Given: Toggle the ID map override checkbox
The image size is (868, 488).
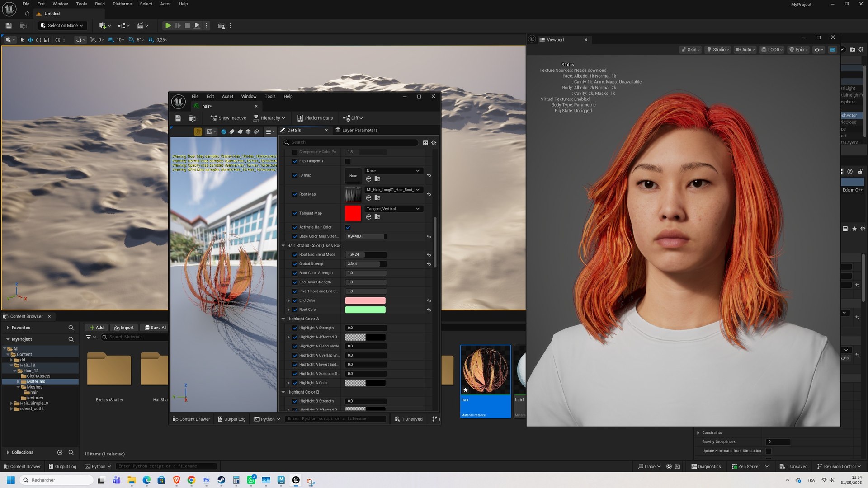Looking at the screenshot, I should click(295, 175).
